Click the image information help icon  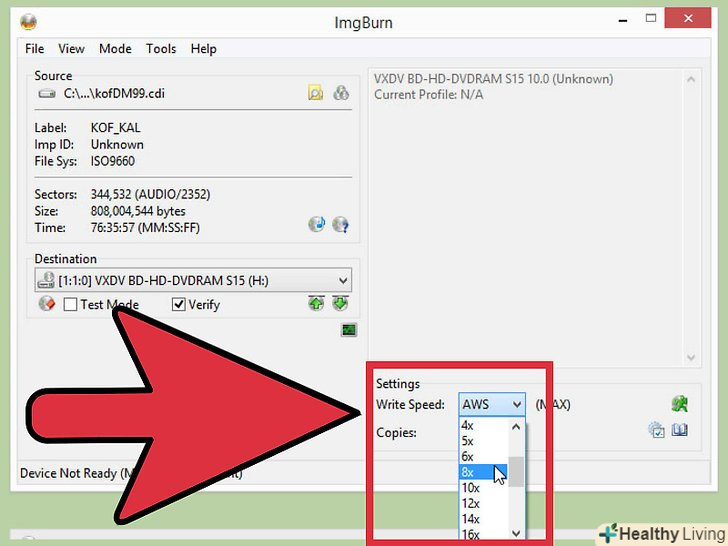coord(341,224)
